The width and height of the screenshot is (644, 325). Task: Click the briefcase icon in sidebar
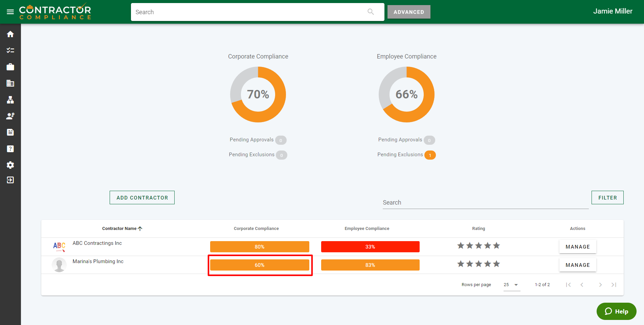pos(10,67)
